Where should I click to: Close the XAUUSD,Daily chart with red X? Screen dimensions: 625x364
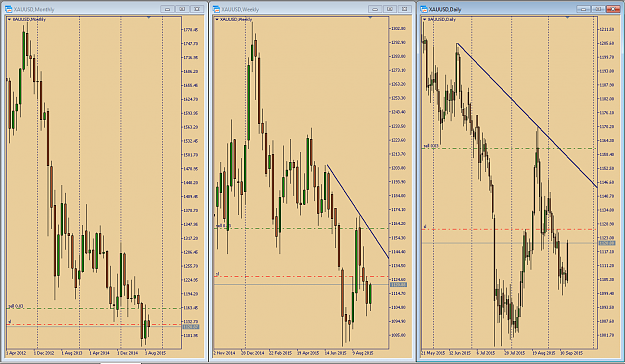click(x=613, y=9)
